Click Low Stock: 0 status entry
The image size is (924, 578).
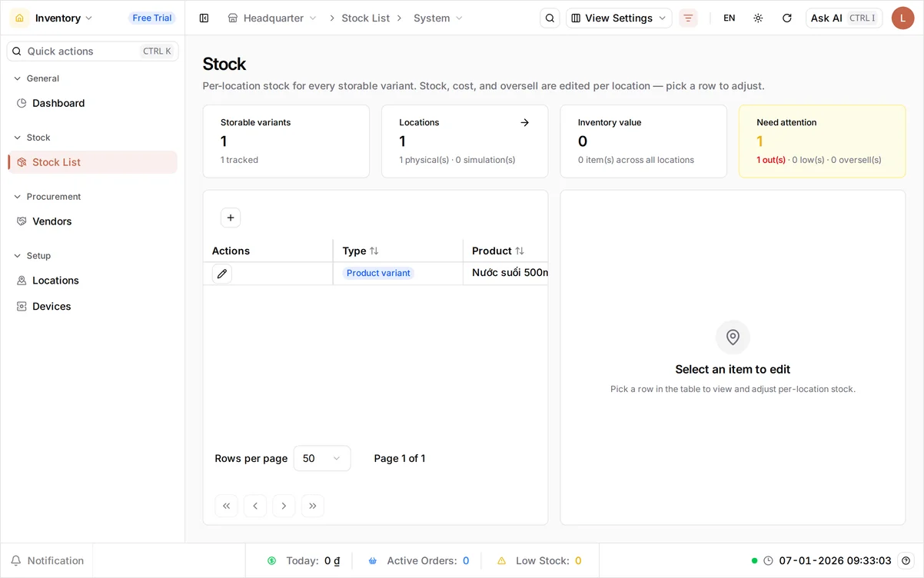point(540,561)
